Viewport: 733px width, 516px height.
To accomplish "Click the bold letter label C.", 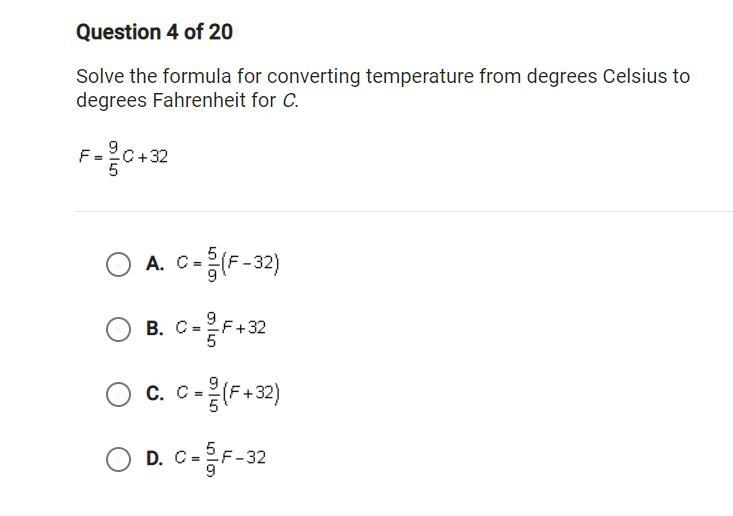I will point(154,394).
